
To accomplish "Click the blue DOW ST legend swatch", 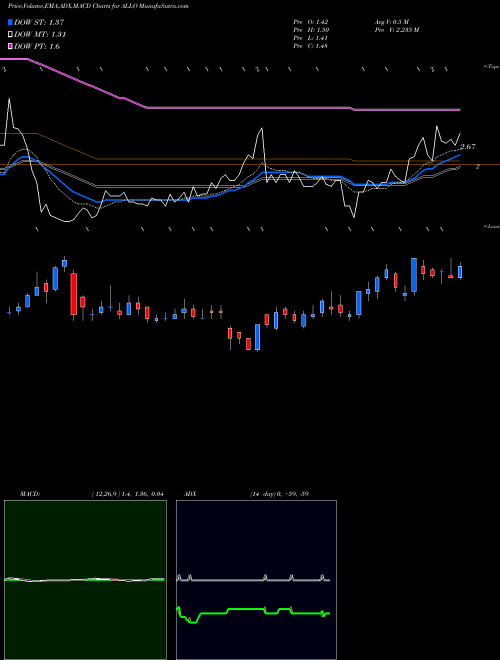I will coord(10,23).
